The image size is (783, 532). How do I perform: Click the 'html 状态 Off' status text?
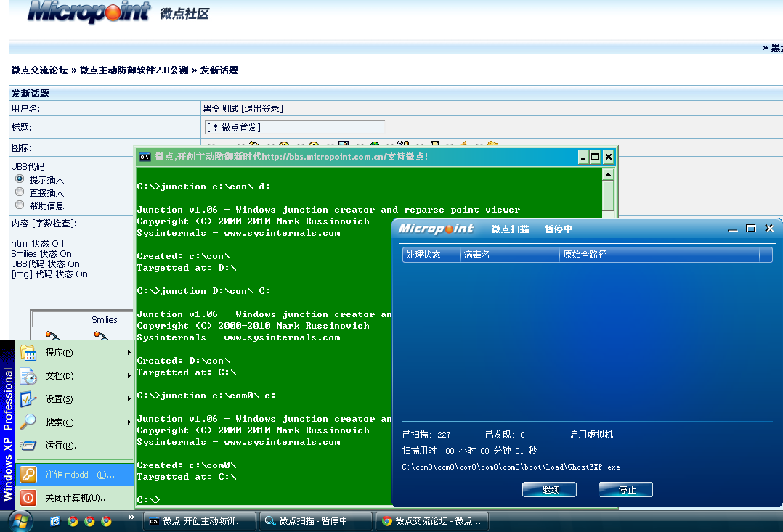point(38,244)
